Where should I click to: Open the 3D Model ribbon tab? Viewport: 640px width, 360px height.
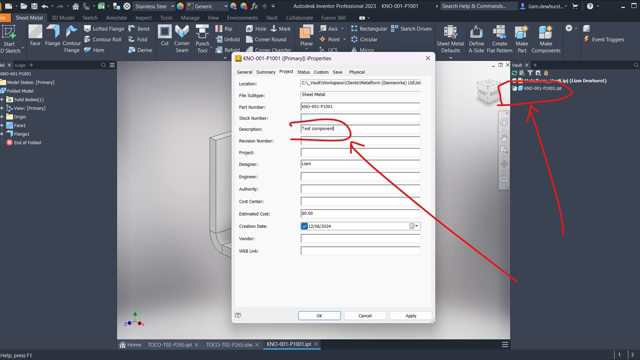[x=62, y=18]
